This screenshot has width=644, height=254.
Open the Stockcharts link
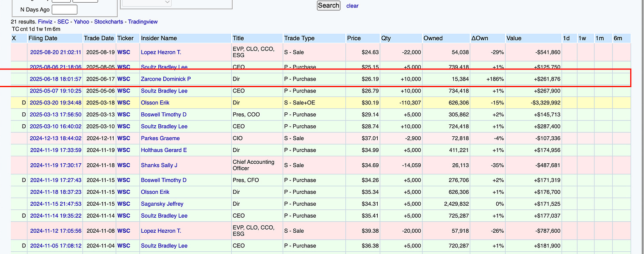point(109,22)
